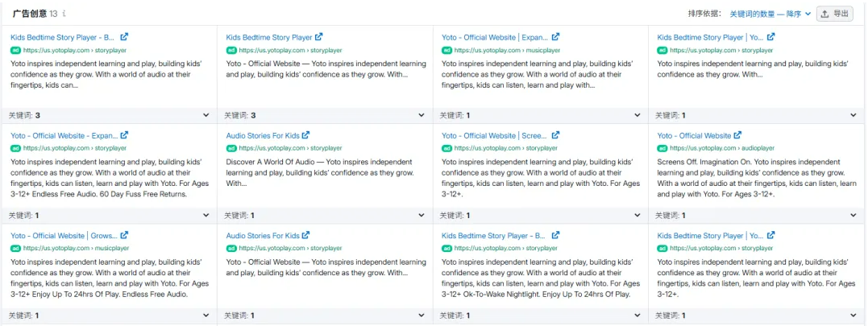The image size is (868, 326).
Task: Click the musicplayer URL under 'Yoto - Official Website | Expan...'
Action: pyautogui.click(x=507, y=50)
